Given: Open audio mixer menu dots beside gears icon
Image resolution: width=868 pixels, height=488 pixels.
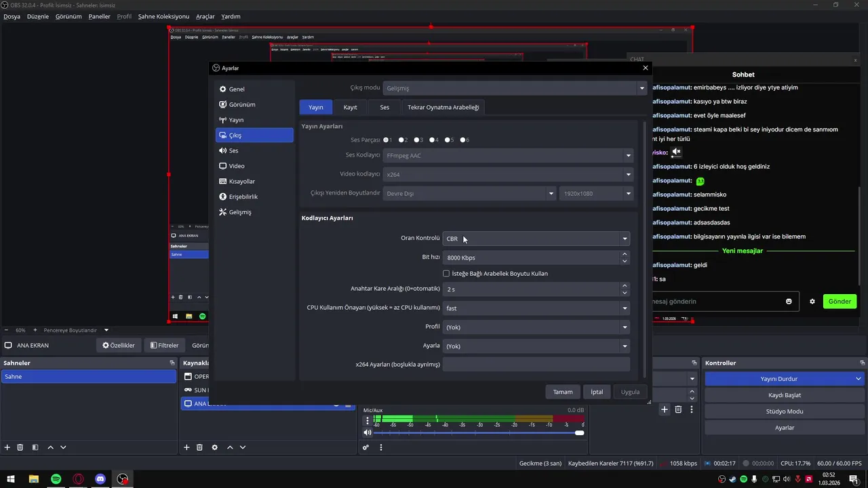Looking at the screenshot, I should 381,447.
